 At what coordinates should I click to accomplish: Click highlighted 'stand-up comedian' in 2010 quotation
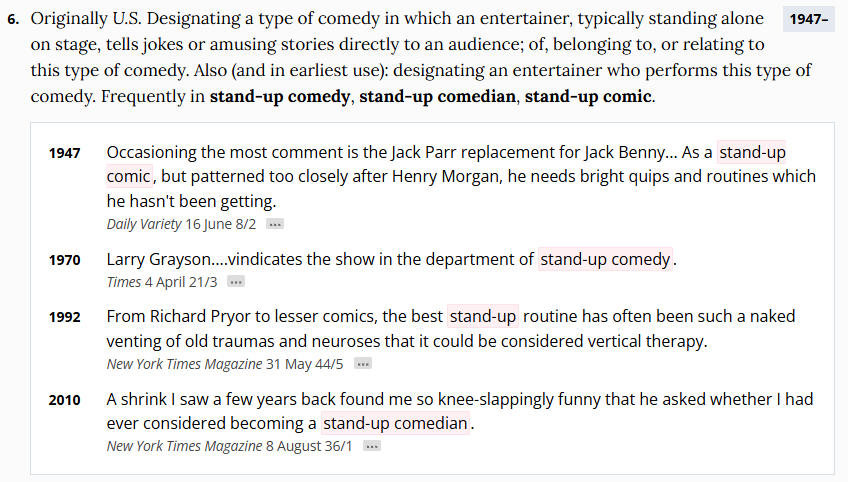pyautogui.click(x=395, y=423)
